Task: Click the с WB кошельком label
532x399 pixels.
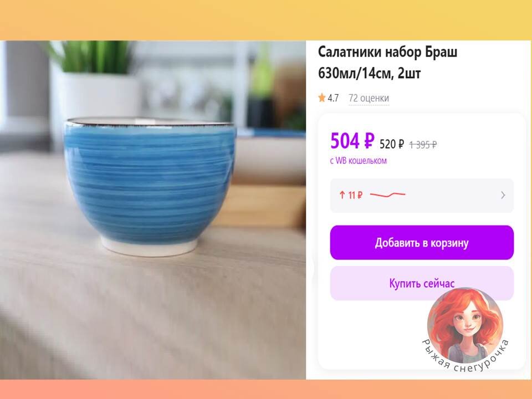Action: (358, 161)
